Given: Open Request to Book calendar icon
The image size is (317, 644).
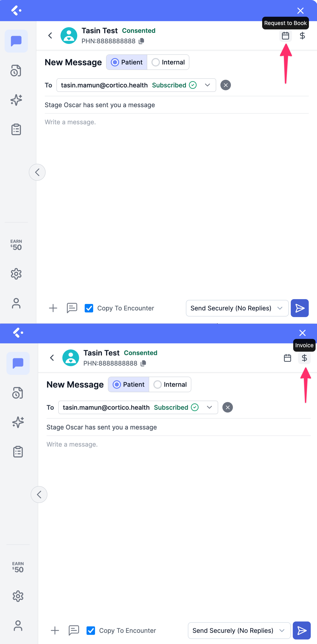Looking at the screenshot, I should (x=285, y=35).
